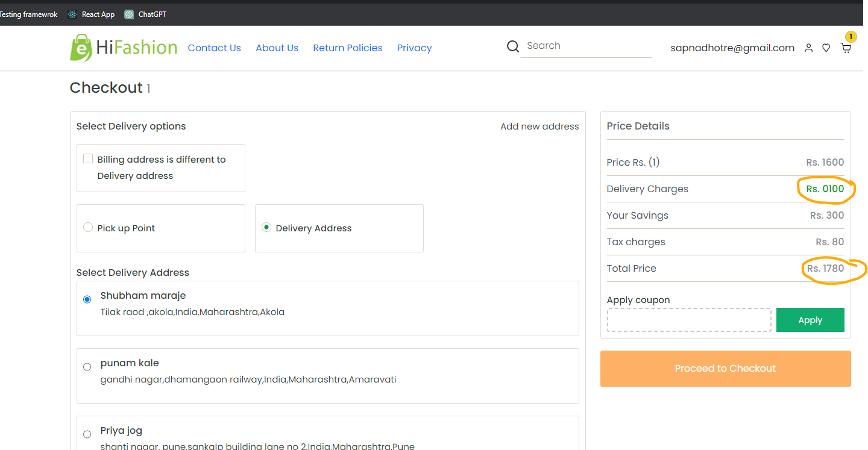Select Delivery Address radio option
This screenshot has width=868, height=450.
pos(266,228)
